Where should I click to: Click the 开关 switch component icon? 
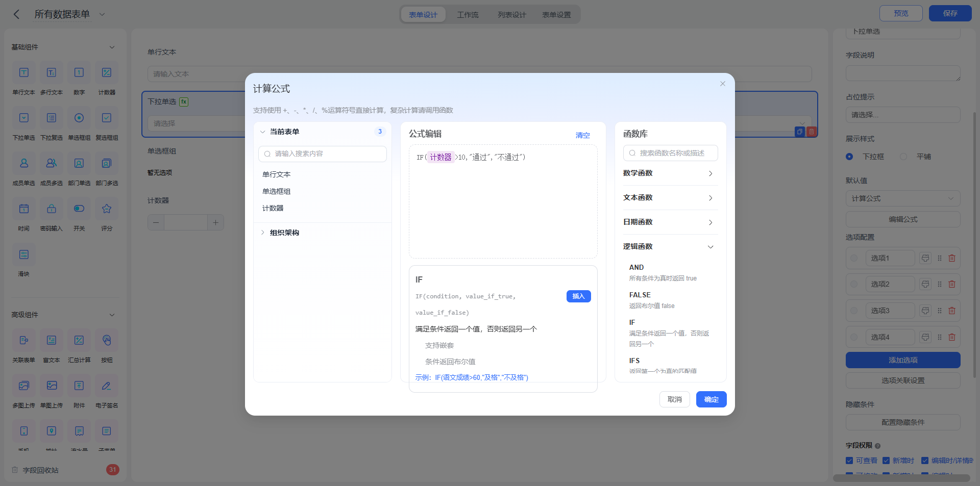(x=79, y=209)
